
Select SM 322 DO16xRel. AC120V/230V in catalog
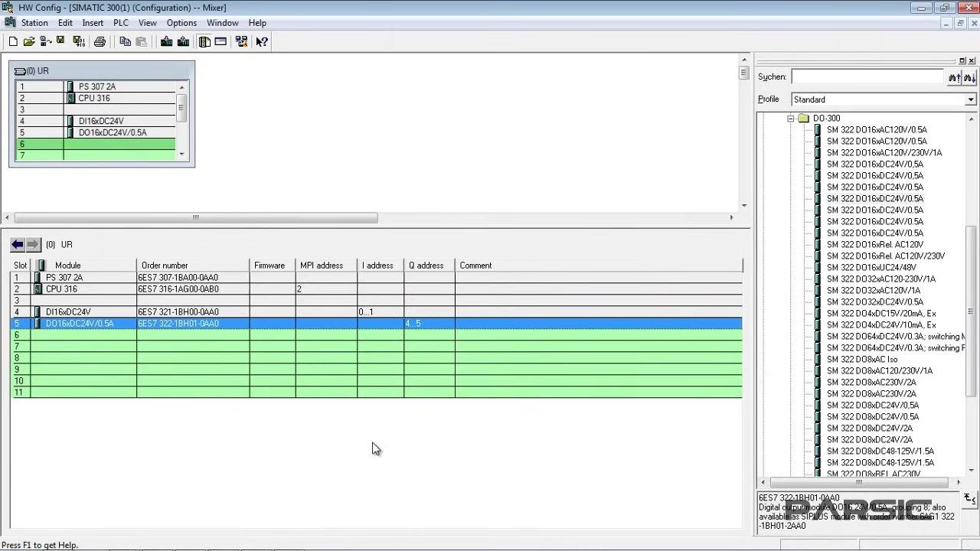pyautogui.click(x=886, y=256)
